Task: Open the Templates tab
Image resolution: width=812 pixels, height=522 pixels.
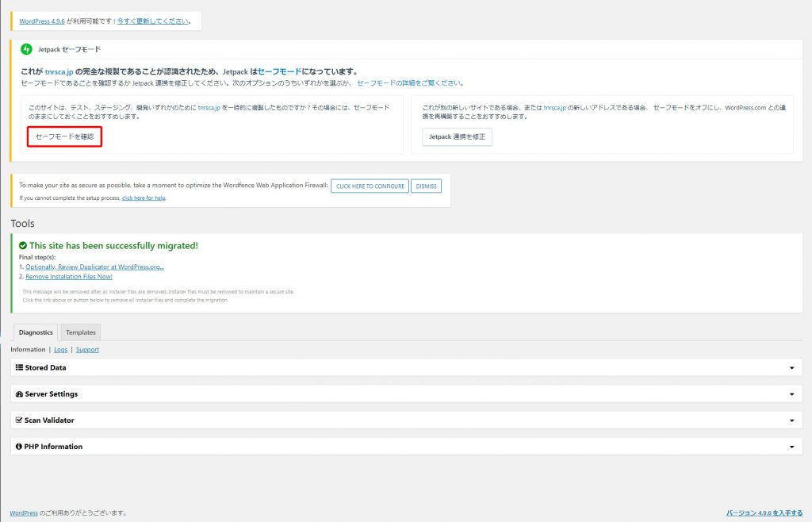Action: point(81,332)
